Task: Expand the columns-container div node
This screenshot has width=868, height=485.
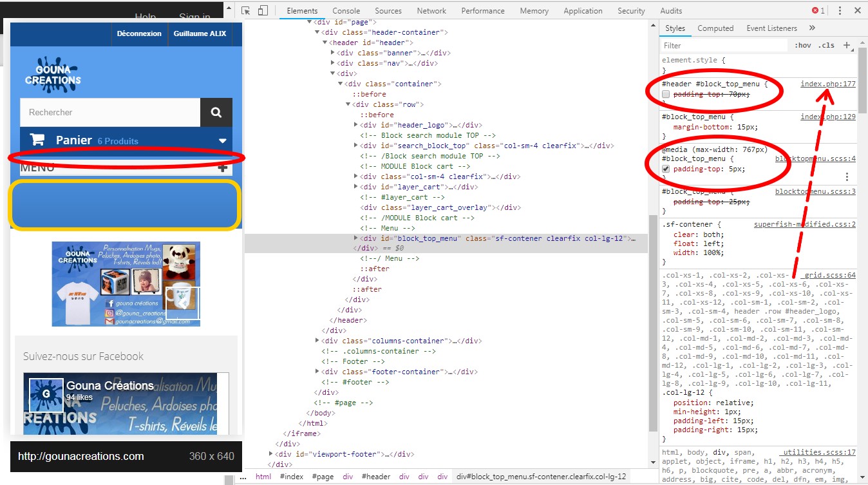Action: pos(319,341)
